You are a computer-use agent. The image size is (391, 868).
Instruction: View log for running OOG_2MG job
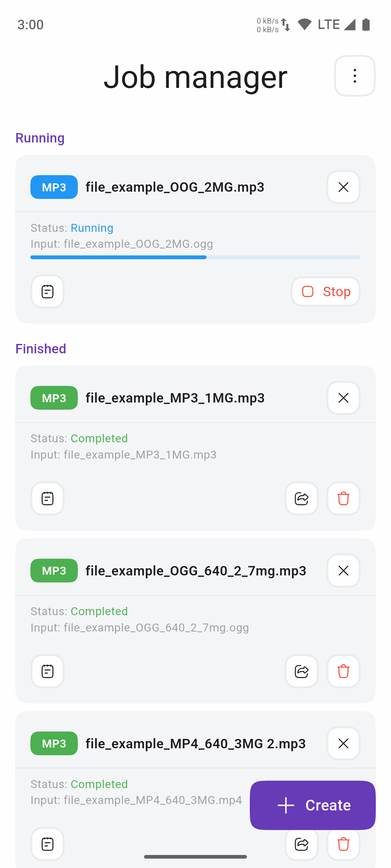click(47, 292)
